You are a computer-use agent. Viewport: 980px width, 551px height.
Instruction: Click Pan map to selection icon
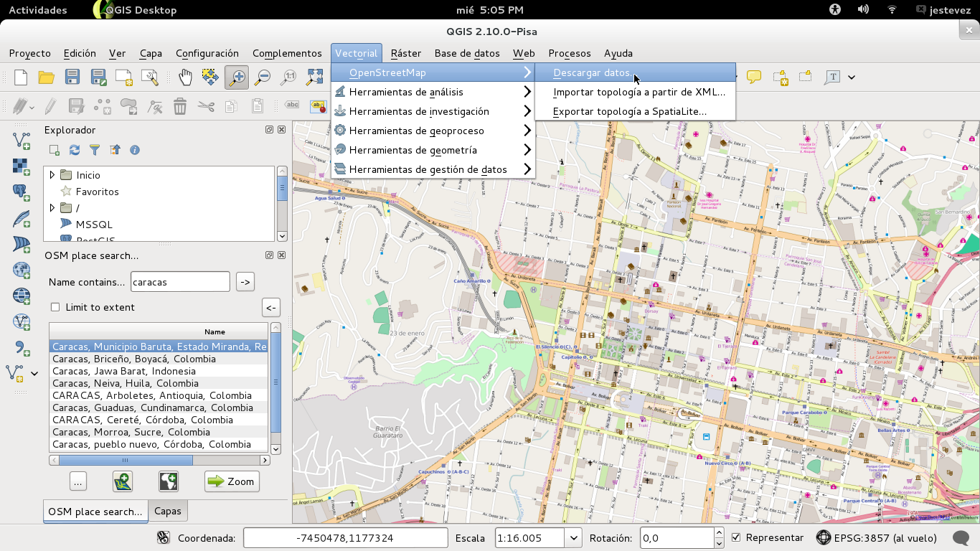coord(210,77)
